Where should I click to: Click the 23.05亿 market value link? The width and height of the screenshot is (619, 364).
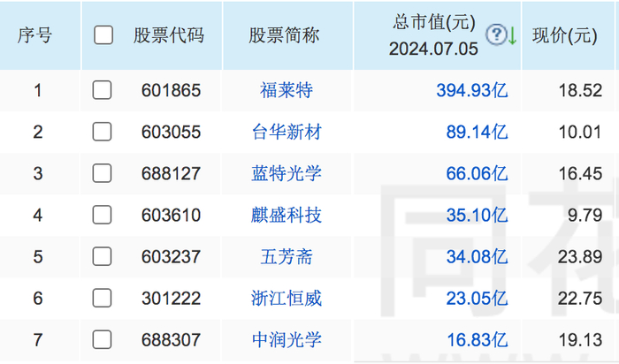pos(477,298)
